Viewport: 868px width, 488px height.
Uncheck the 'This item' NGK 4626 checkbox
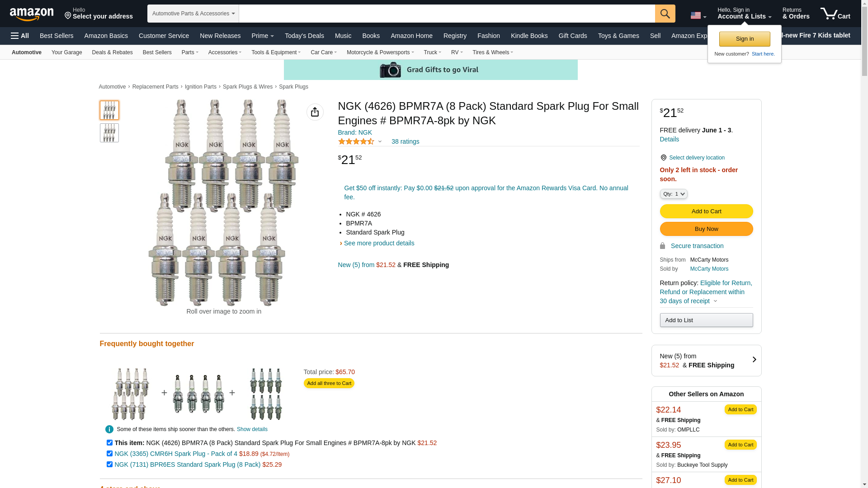(x=109, y=443)
